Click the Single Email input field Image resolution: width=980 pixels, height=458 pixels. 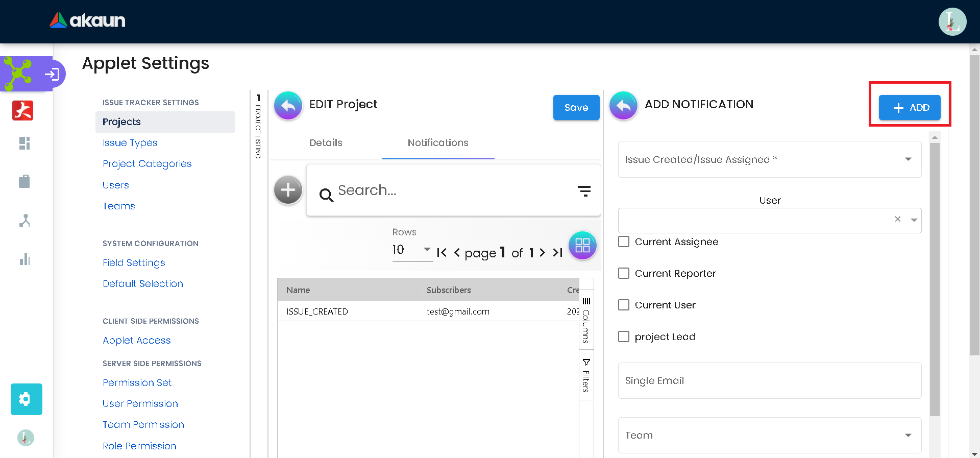pos(770,380)
